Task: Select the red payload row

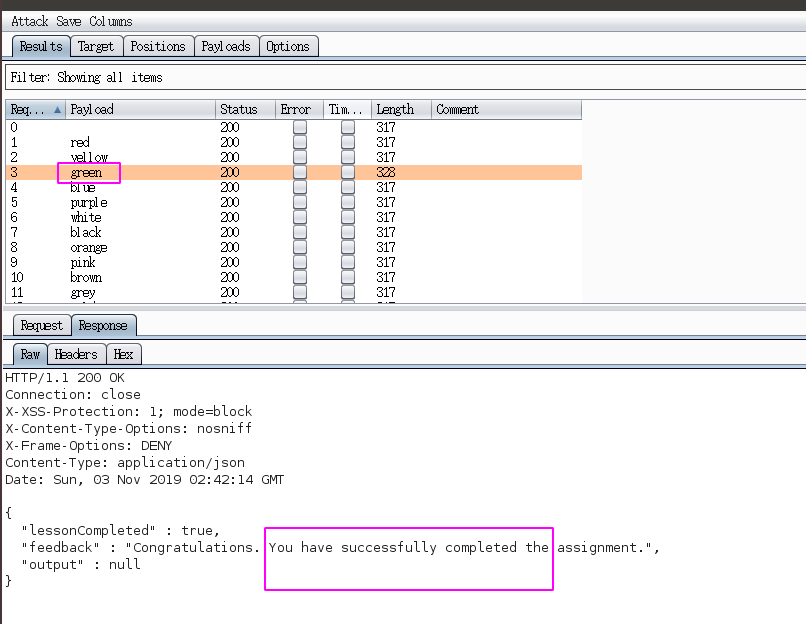Action: tap(294, 142)
